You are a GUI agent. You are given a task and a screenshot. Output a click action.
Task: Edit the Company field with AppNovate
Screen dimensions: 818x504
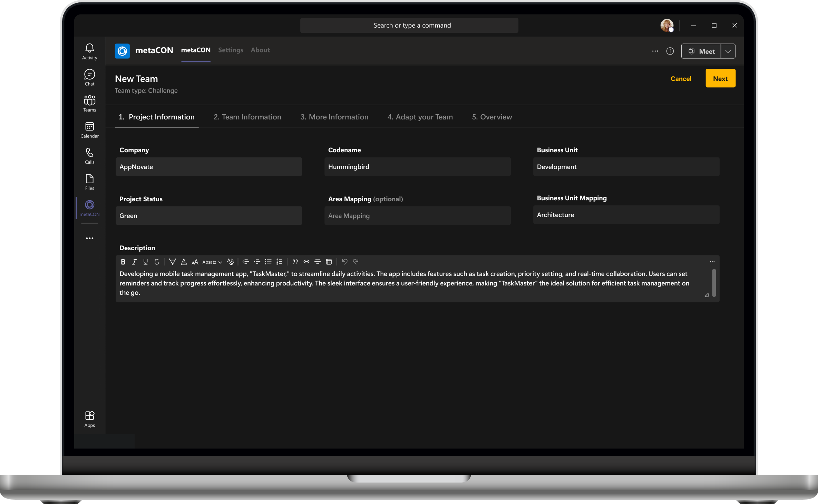209,167
